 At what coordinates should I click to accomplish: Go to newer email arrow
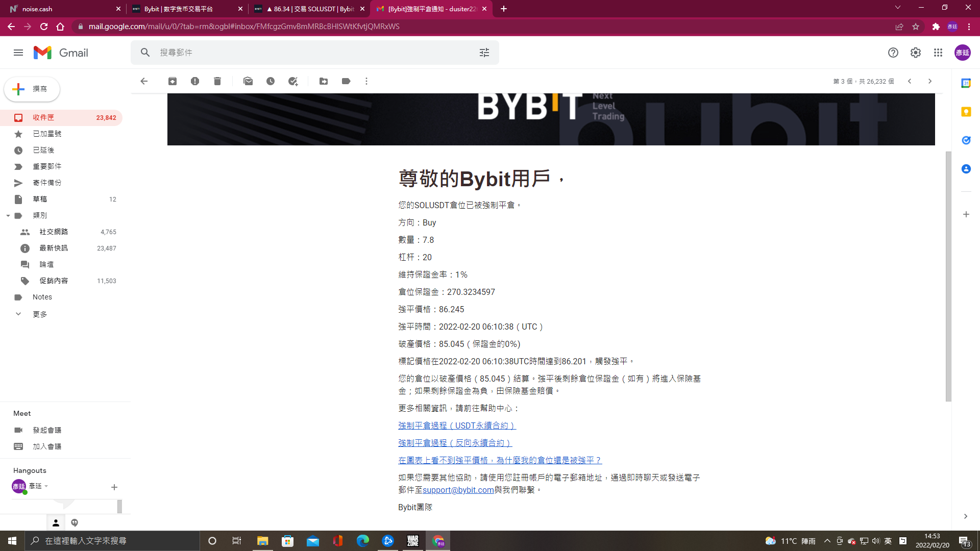tap(910, 81)
